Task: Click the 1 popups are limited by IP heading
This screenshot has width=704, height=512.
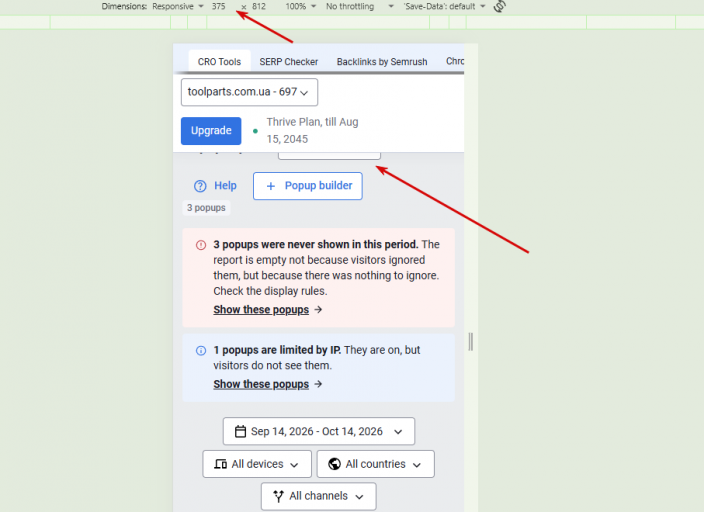Action: tap(277, 350)
